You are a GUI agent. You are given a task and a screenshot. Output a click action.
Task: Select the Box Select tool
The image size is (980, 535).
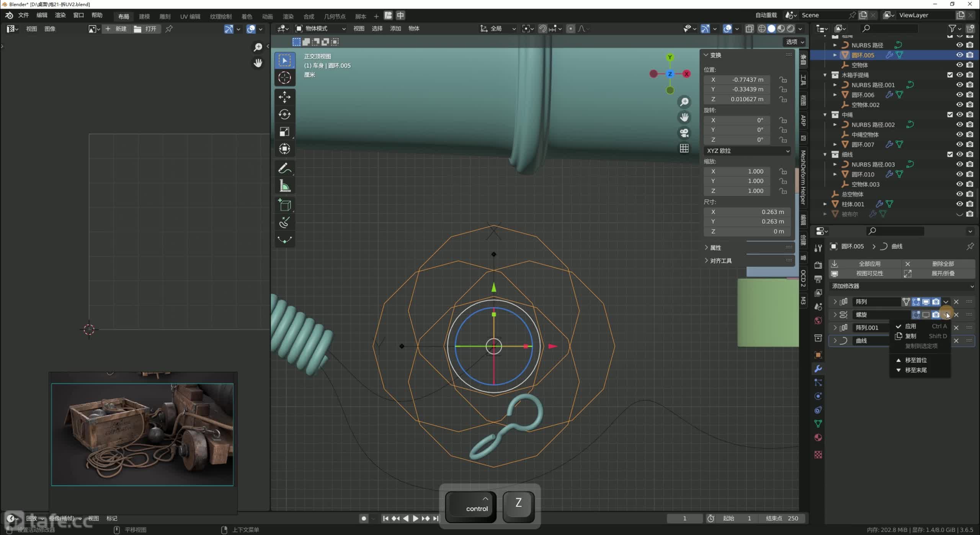click(284, 61)
